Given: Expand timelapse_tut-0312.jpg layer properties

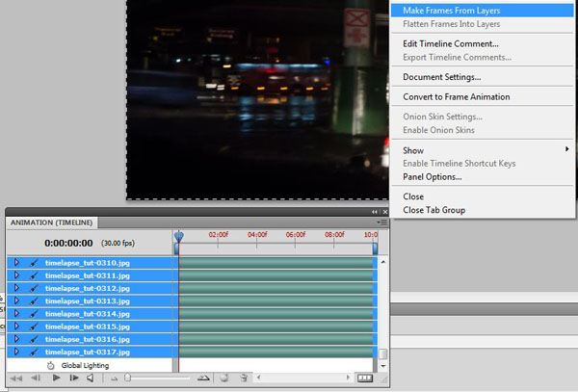Looking at the screenshot, I should 16,288.
